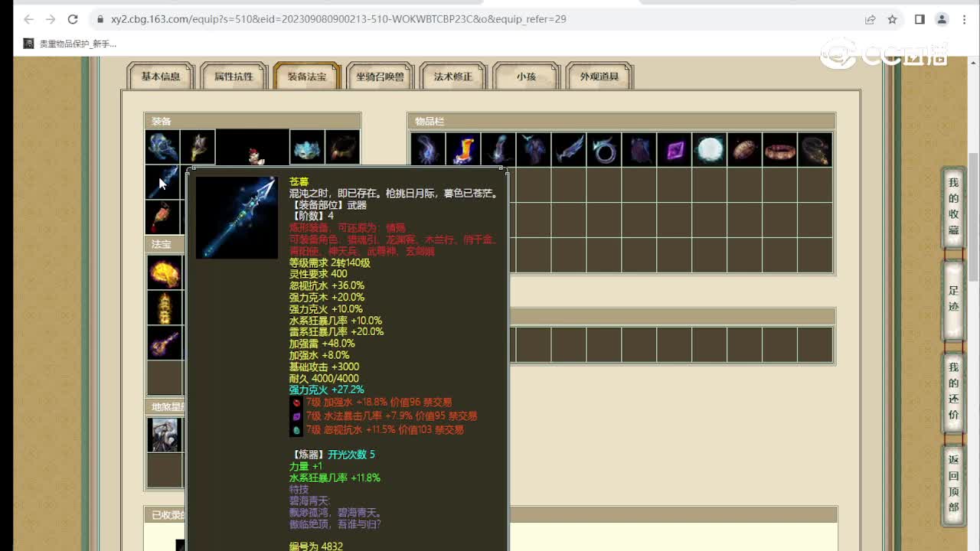Click the blue mask equipment icon

pyautogui.click(x=307, y=147)
